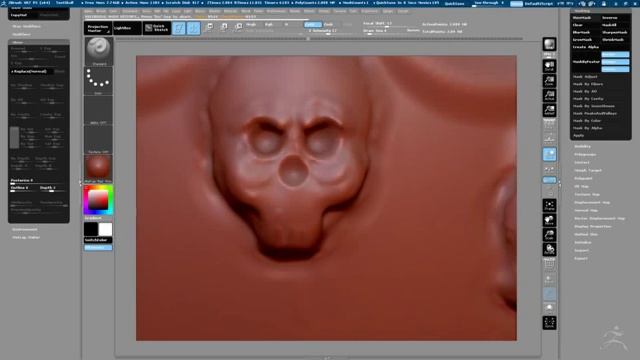Open the Document menu
The image size is (640, 360).
(130, 11)
